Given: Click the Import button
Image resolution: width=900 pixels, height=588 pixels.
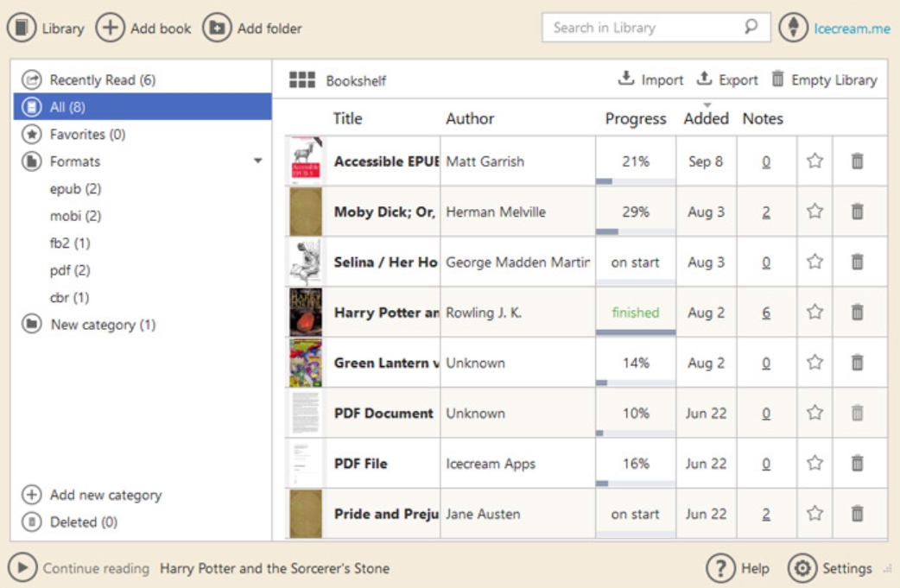Looking at the screenshot, I should (650, 79).
